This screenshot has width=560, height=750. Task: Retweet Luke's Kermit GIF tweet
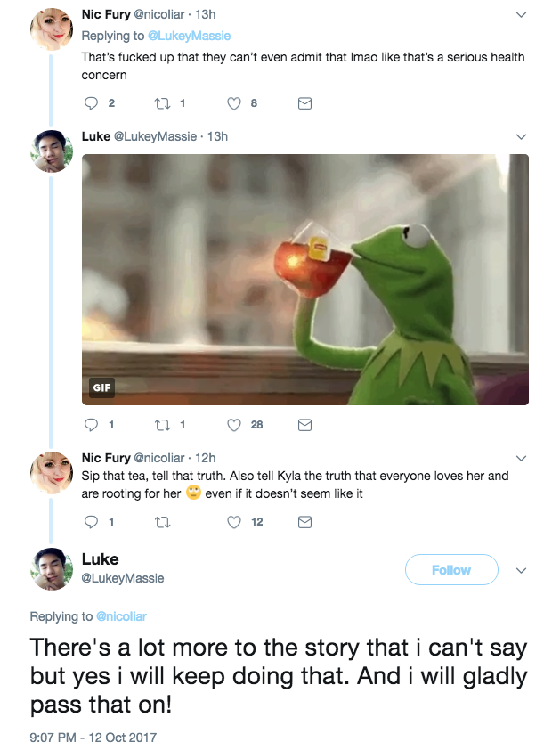pos(162,425)
